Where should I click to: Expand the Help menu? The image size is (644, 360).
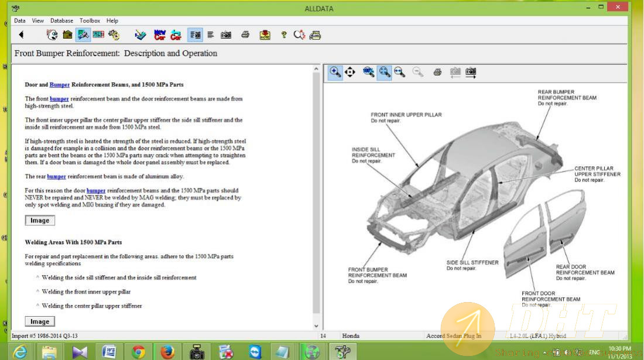tap(112, 20)
